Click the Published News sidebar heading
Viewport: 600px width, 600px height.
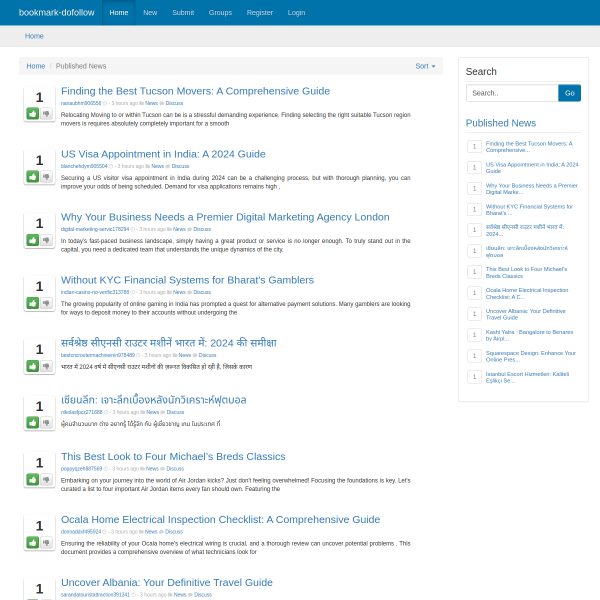coord(501,123)
